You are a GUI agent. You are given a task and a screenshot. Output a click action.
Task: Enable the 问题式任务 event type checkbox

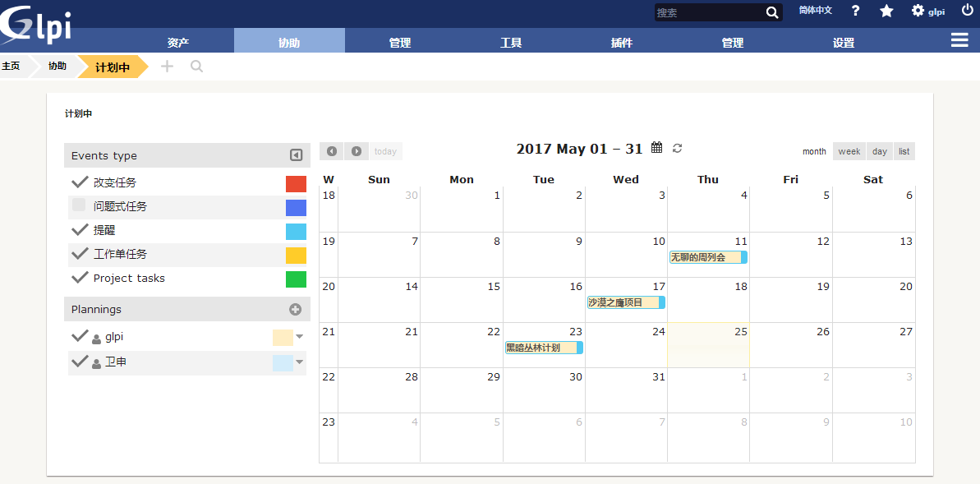[79, 205]
